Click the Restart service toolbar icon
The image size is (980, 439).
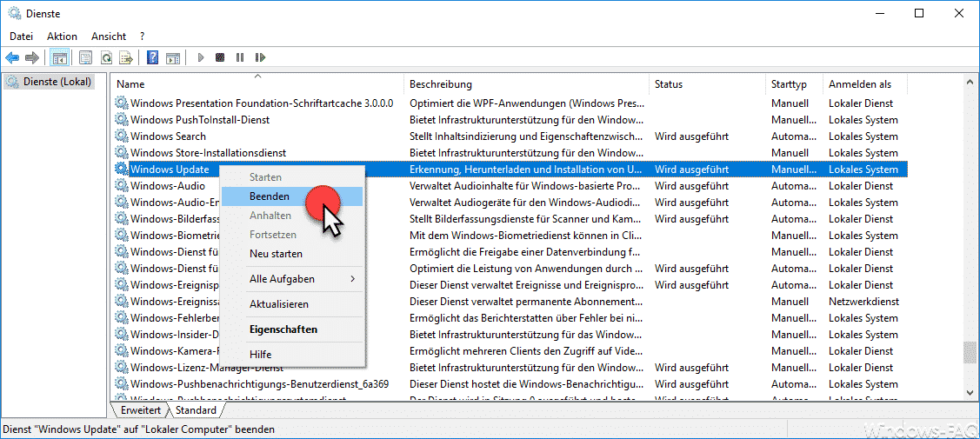pos(260,58)
